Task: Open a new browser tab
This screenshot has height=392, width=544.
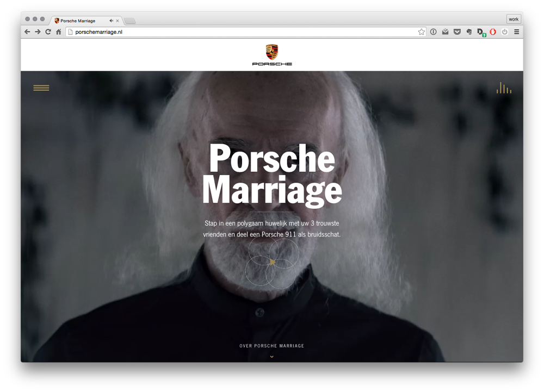Action: pos(129,20)
